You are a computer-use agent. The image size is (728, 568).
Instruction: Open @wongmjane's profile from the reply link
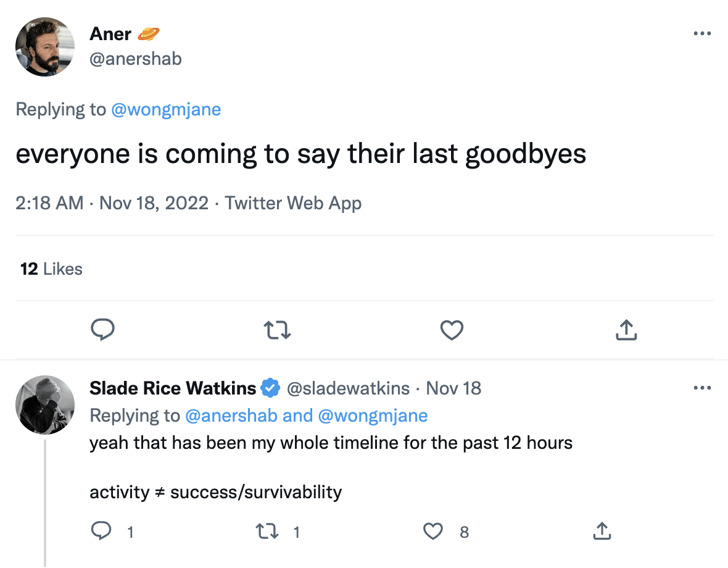point(166,109)
